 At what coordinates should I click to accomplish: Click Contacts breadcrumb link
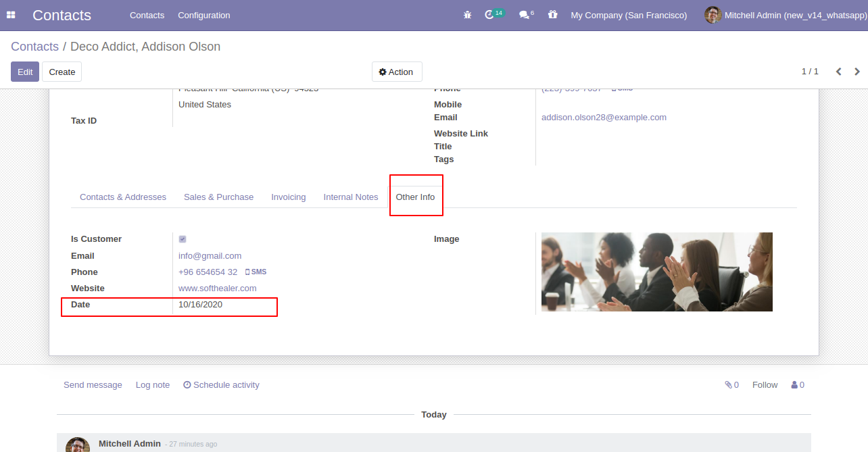point(34,47)
